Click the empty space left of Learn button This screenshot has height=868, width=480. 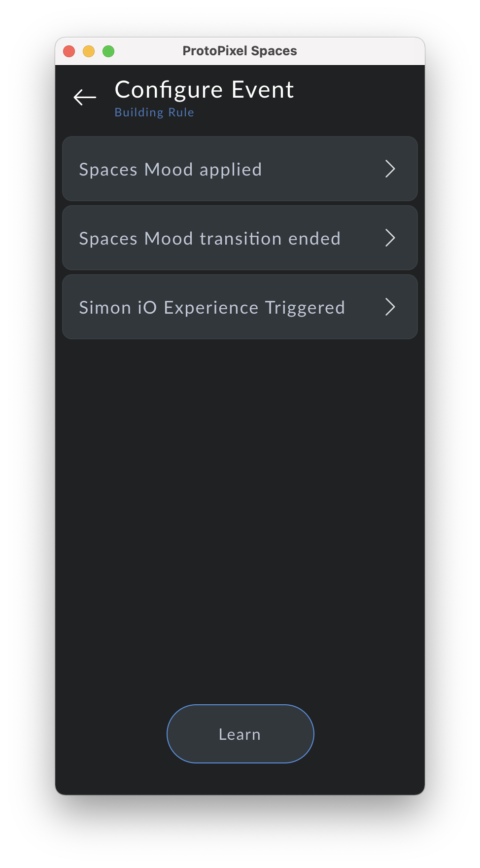coord(111,734)
